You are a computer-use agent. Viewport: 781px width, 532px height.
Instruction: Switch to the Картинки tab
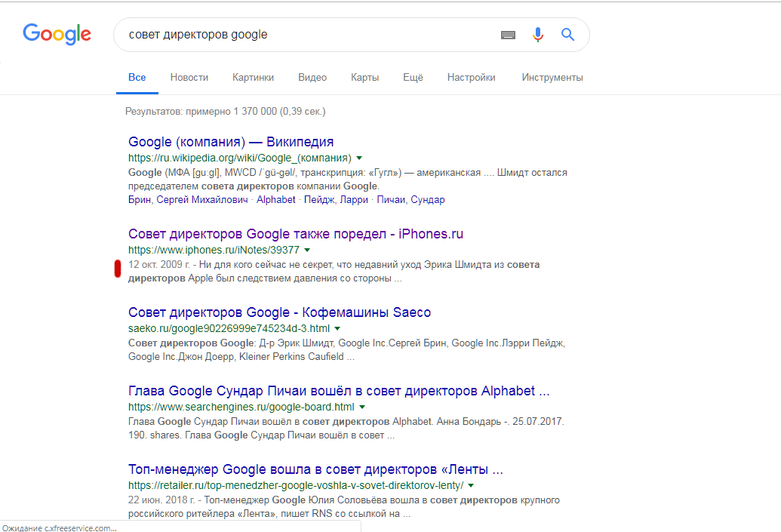pos(253,77)
